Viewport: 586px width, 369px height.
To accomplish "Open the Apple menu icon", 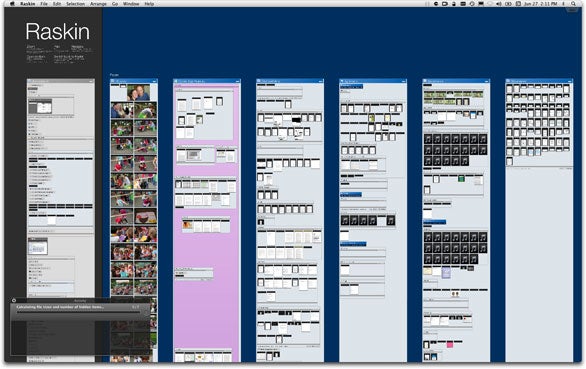I will [x=12, y=4].
